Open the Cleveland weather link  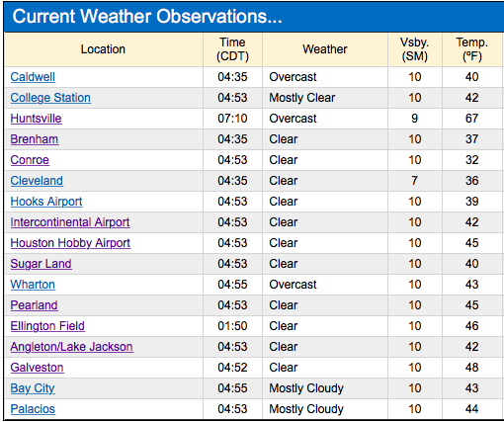(x=37, y=181)
